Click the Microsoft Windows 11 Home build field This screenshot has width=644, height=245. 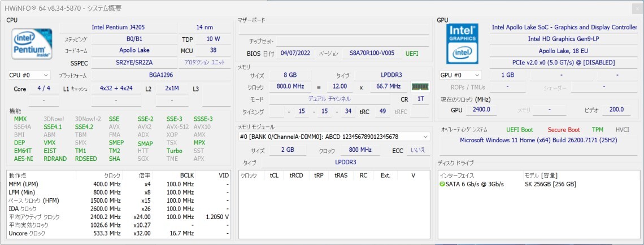(x=538, y=141)
